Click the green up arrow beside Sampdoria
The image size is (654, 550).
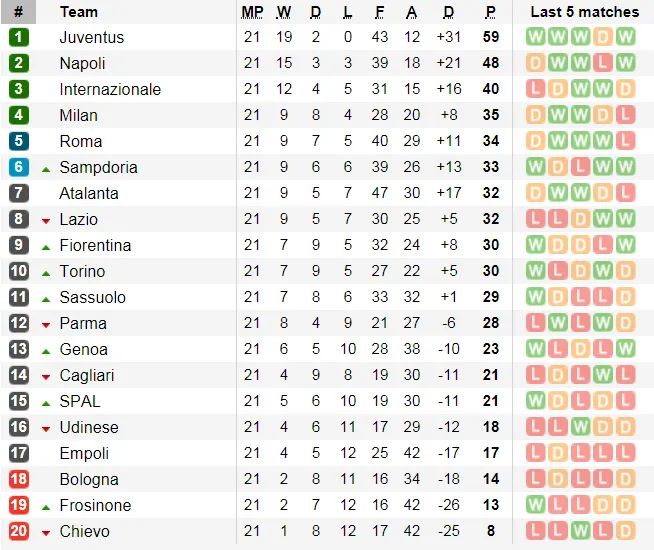point(46,168)
